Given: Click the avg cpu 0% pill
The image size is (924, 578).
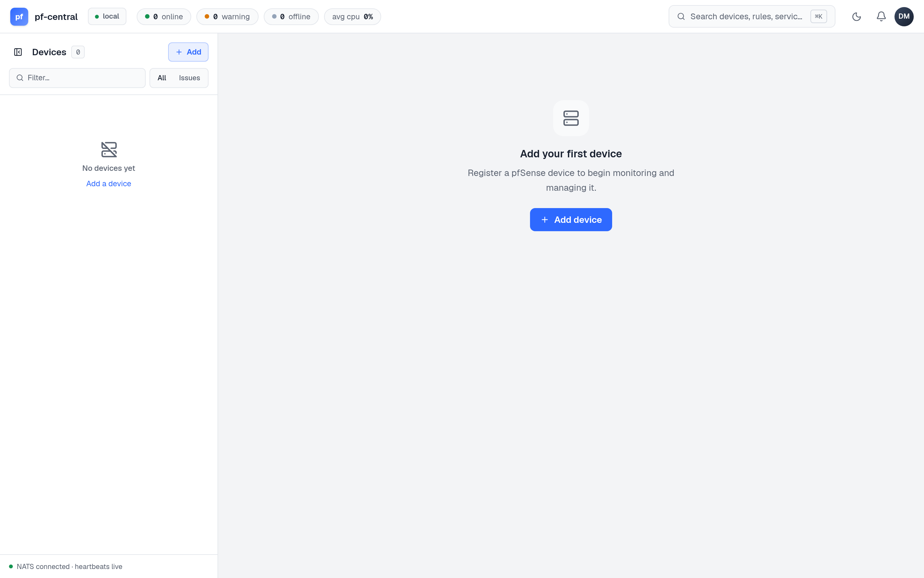Looking at the screenshot, I should 352,16.
